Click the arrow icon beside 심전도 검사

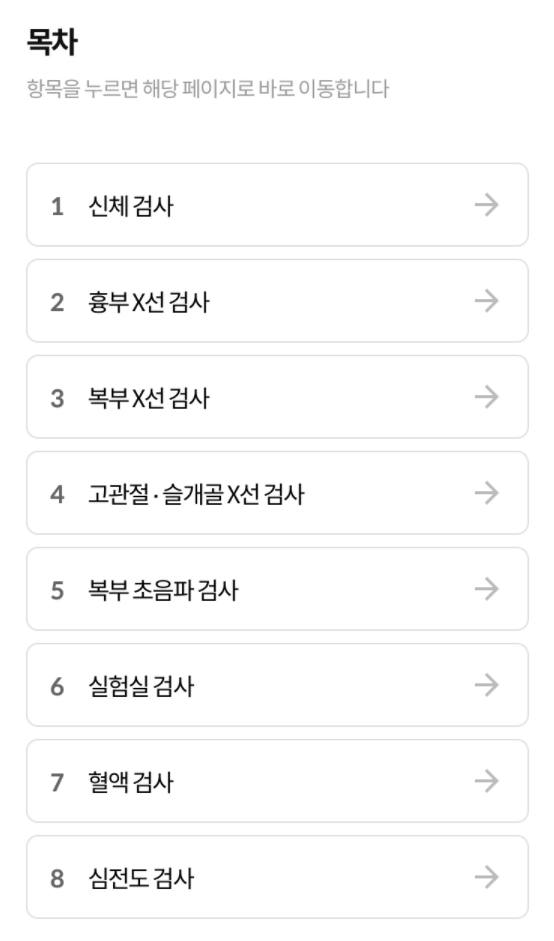486,877
